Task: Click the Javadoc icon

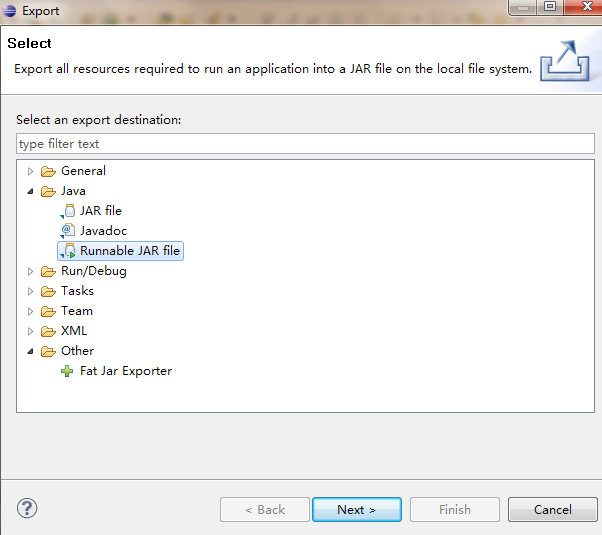Action: click(68, 231)
